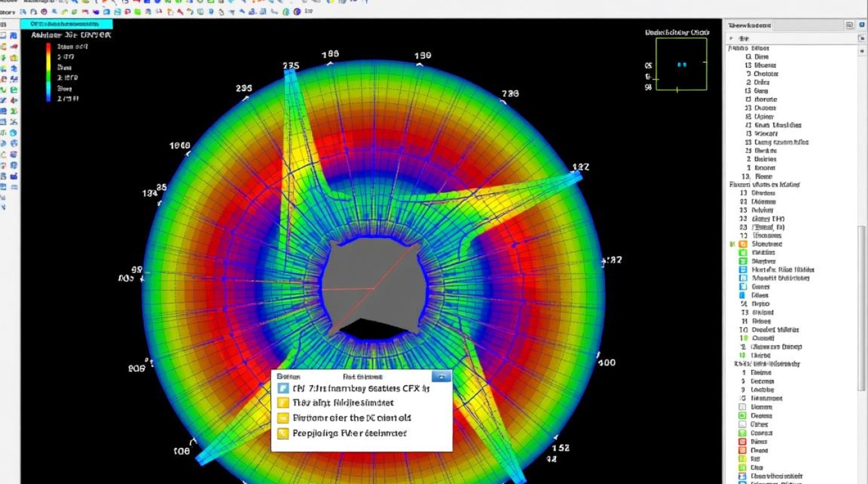This screenshot has width=868, height=484.
Task: Click the blue icon beside the CFX entry in the popup
Action: 282,388
